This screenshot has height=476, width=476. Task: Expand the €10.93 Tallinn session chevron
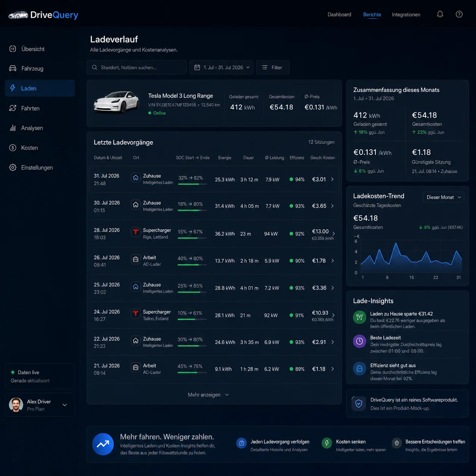click(x=333, y=315)
